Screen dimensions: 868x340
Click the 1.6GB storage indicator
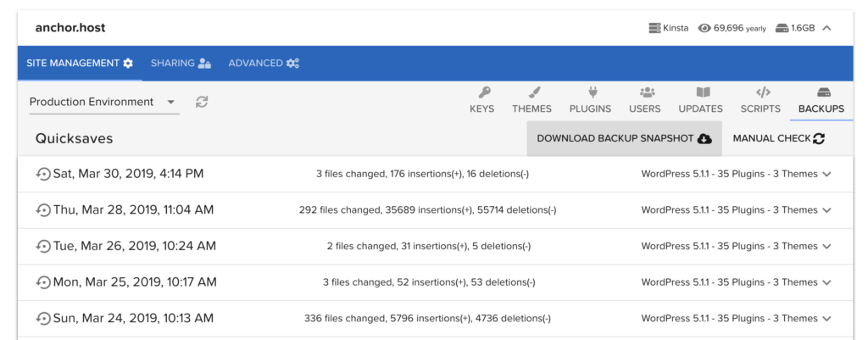pyautogui.click(x=795, y=28)
